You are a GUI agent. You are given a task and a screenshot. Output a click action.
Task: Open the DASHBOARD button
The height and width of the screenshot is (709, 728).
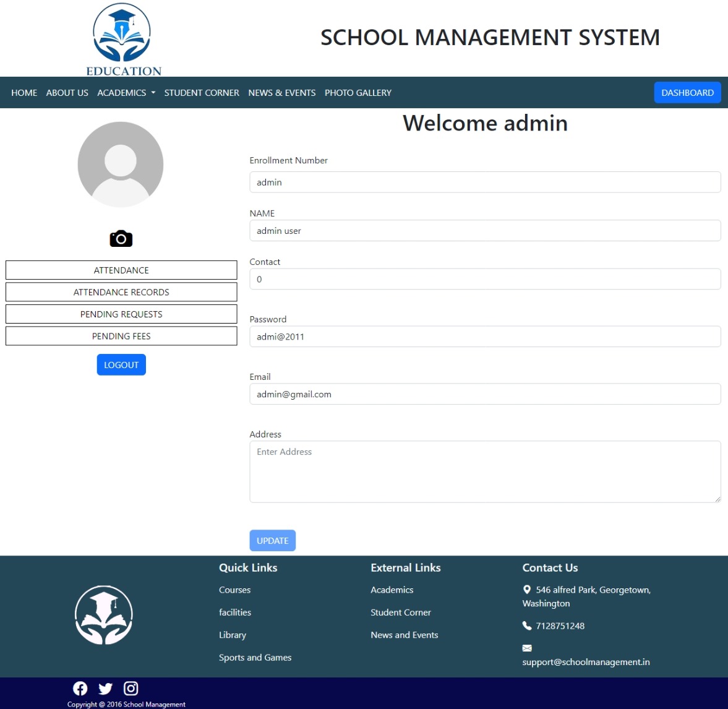(687, 92)
